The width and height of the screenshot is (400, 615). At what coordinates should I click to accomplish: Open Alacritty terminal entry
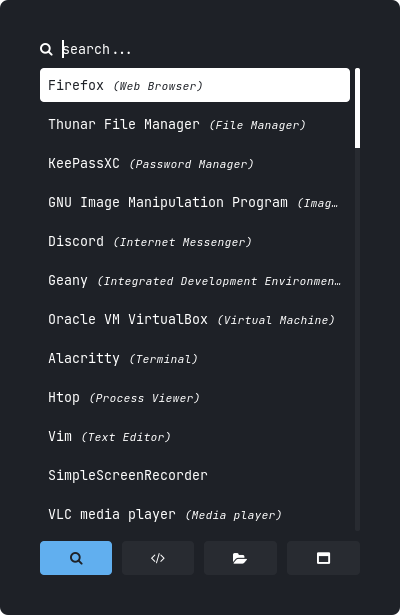[x=195, y=358]
